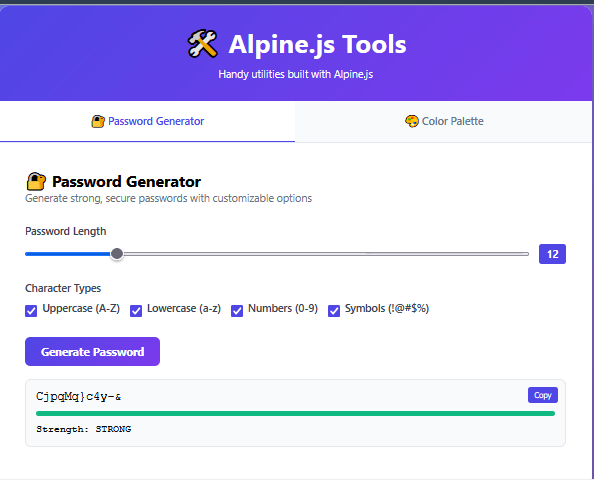The image size is (594, 480).
Task: Click the green password strength bar
Action: pos(295,414)
